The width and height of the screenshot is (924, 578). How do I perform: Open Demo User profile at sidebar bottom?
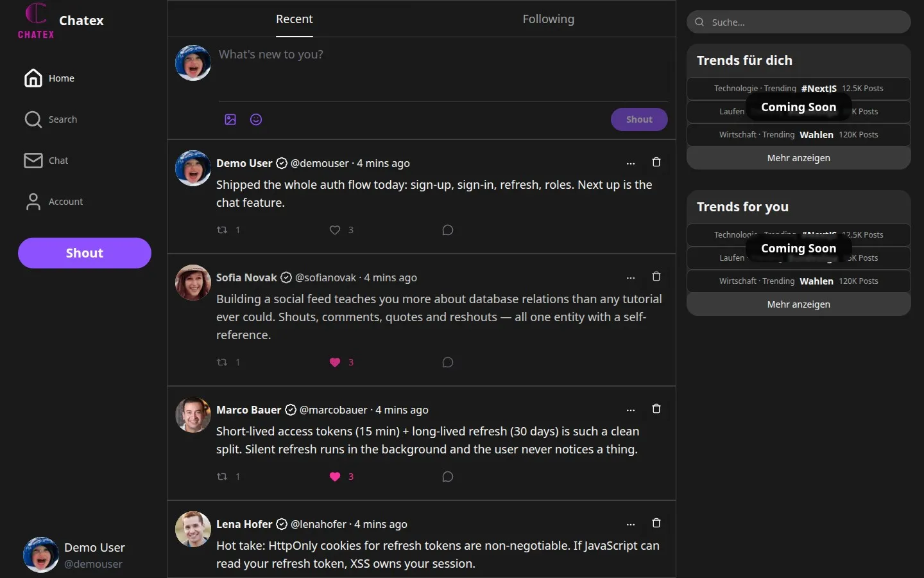[x=74, y=555]
